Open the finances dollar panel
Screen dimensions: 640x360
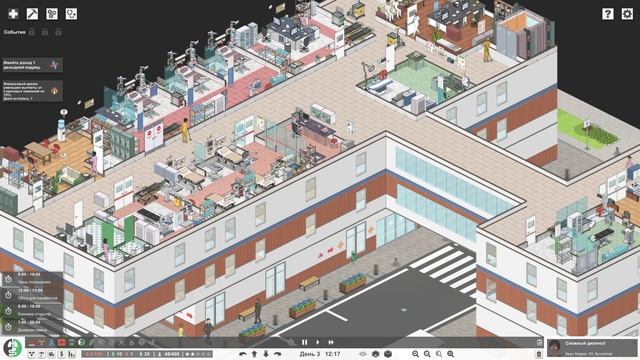61,353
